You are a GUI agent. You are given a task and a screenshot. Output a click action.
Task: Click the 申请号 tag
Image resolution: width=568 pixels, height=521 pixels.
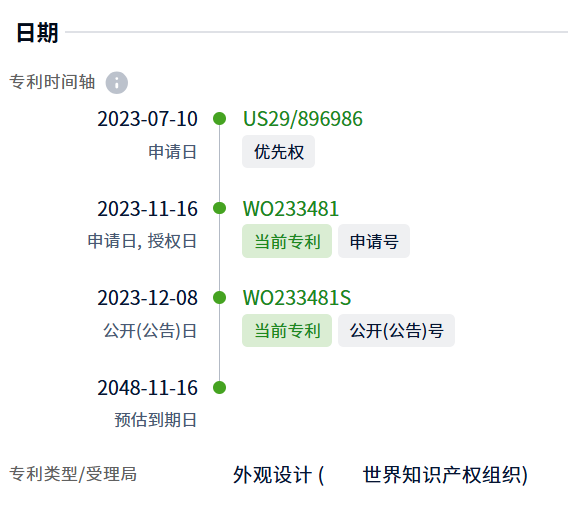point(374,241)
